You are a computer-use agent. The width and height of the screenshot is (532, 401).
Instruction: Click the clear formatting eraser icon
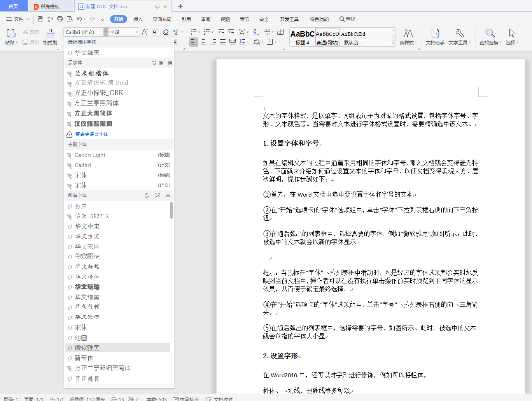166,32
